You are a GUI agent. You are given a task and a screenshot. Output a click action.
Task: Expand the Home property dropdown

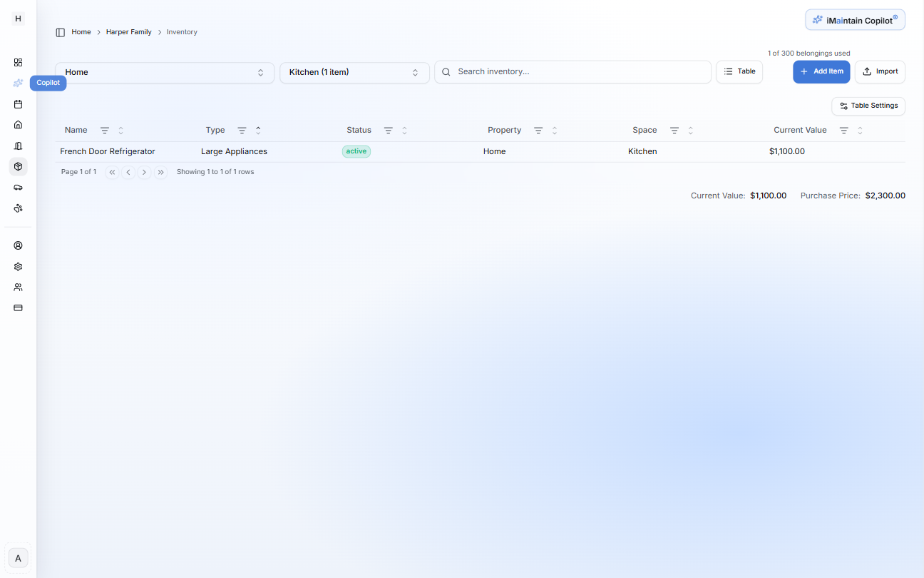point(164,71)
